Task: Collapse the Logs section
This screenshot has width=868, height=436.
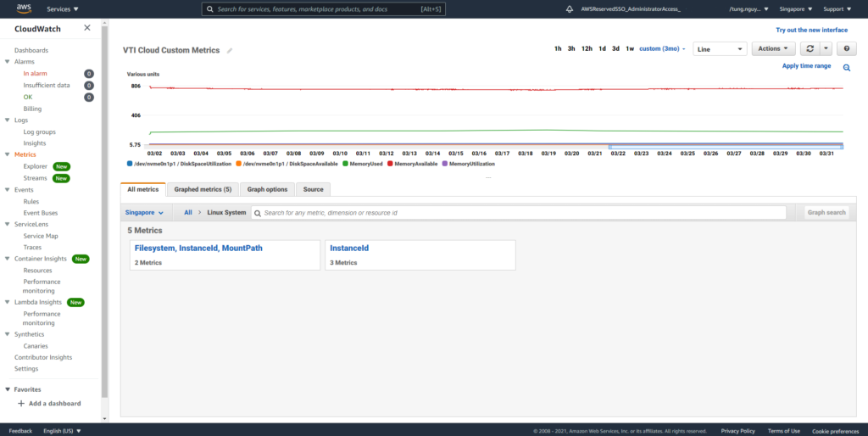Action: [7, 120]
